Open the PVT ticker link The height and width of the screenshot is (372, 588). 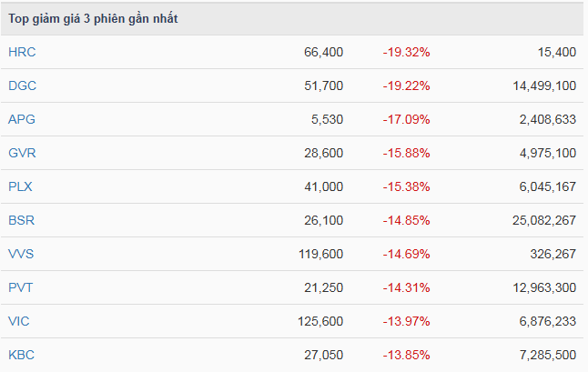pos(21,287)
